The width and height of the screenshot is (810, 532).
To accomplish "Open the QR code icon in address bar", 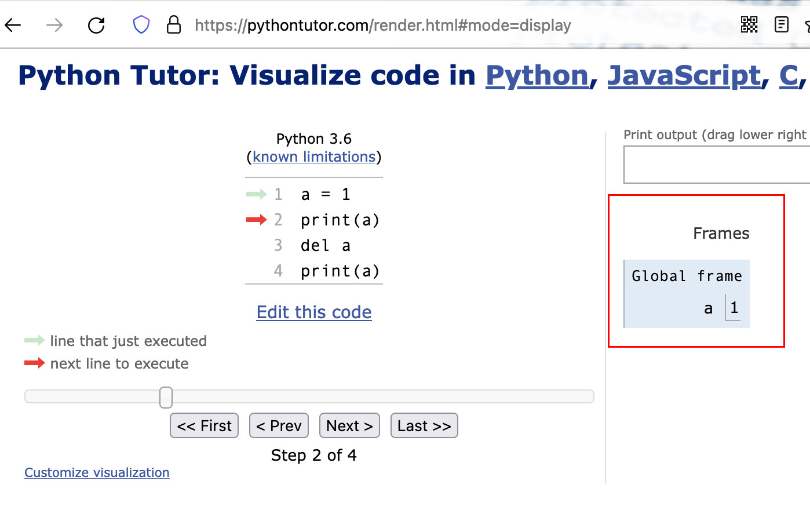I will (749, 24).
